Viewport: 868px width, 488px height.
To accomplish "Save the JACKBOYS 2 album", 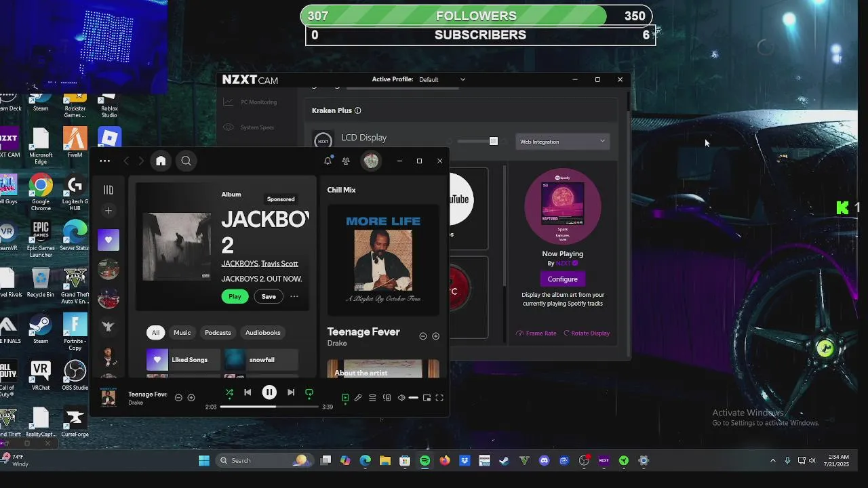I will point(269,296).
